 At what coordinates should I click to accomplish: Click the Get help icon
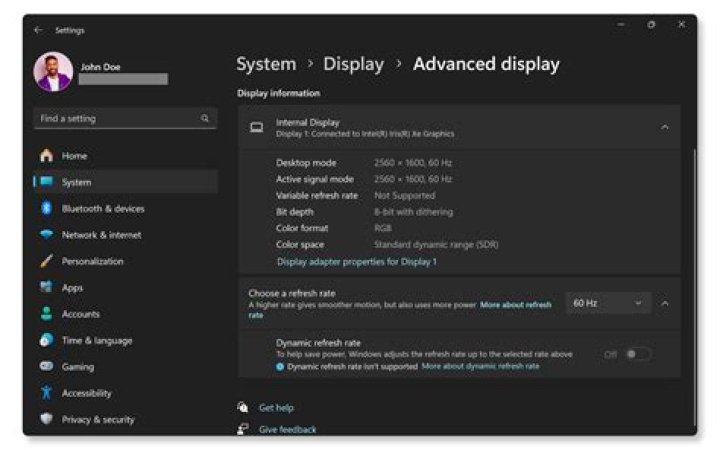coord(242,407)
